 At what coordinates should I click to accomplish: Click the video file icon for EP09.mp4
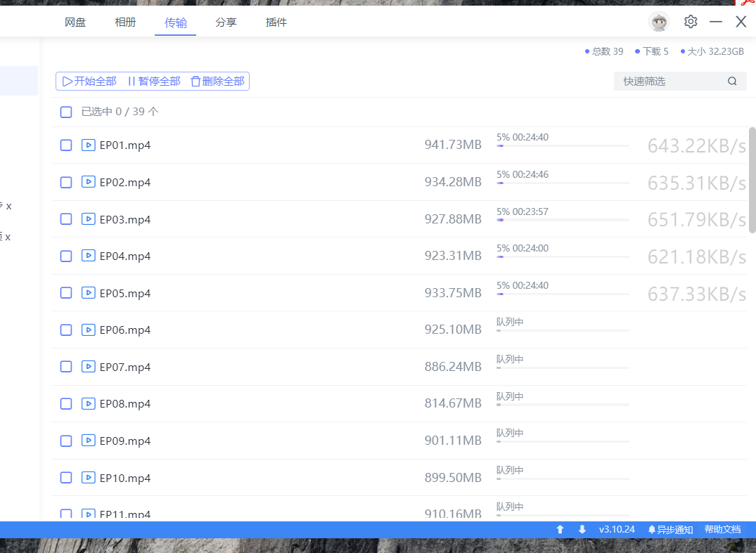tap(88, 441)
